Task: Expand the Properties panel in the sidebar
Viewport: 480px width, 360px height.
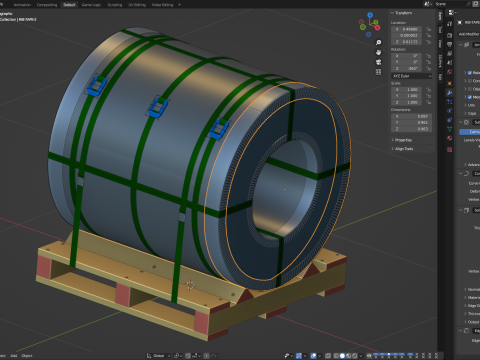Action: pyautogui.click(x=402, y=140)
